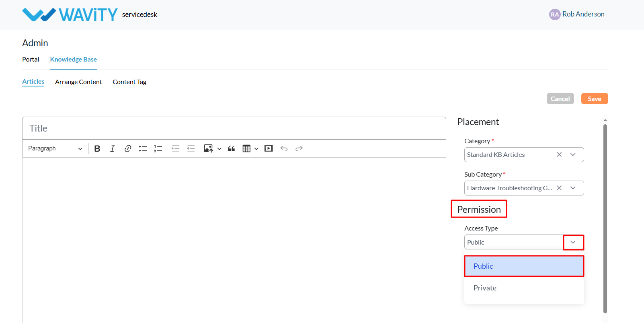Redo the last editor change

point(299,148)
